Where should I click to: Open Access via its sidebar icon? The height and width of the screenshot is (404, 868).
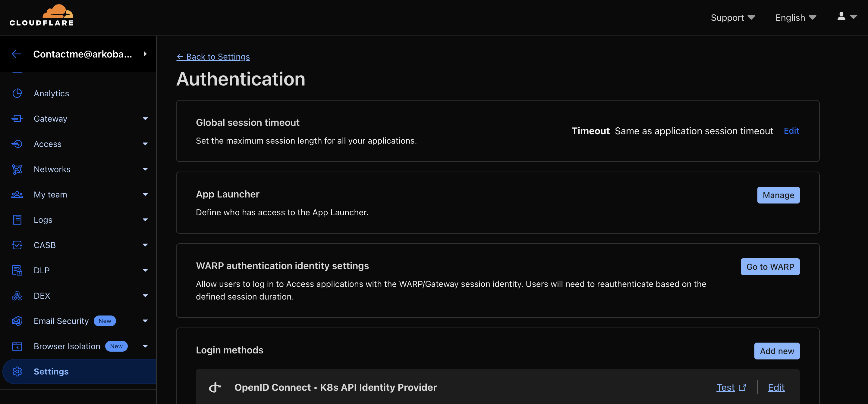click(17, 144)
